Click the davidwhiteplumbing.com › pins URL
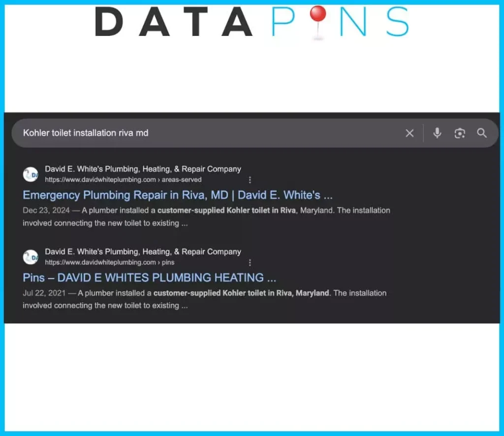 (x=109, y=263)
